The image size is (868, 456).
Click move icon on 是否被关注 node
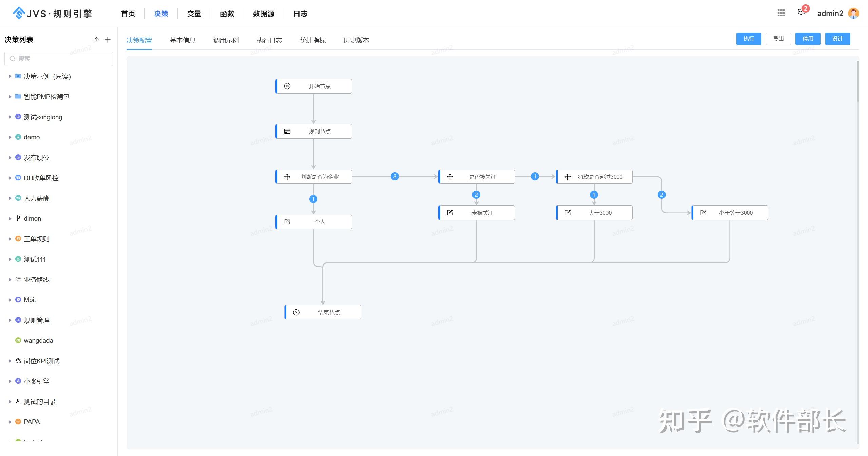(x=450, y=177)
